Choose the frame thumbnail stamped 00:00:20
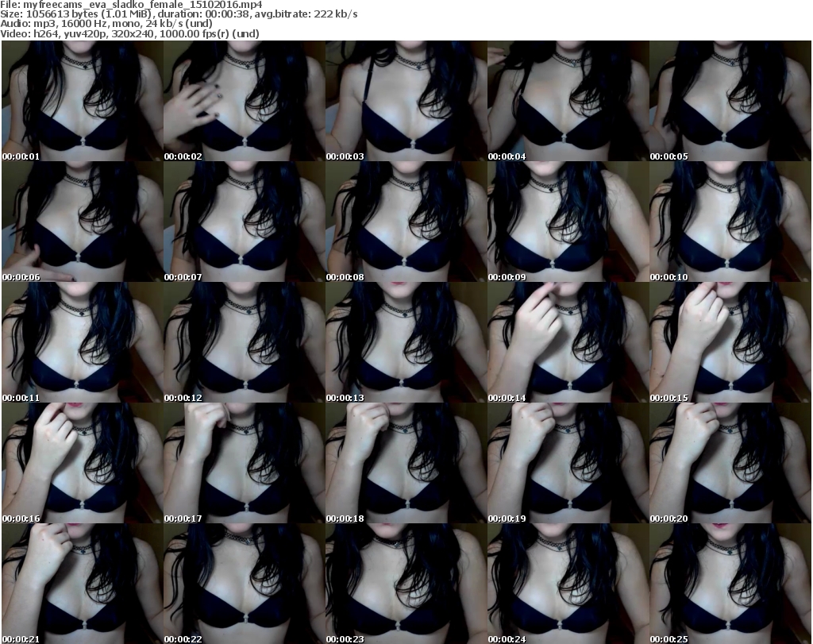 730,463
